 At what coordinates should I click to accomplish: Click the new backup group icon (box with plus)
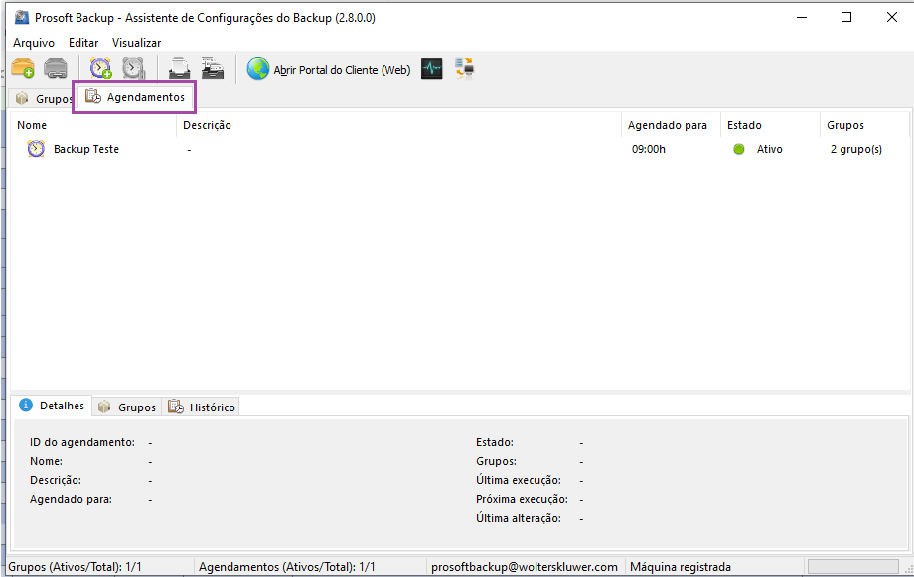tap(23, 69)
